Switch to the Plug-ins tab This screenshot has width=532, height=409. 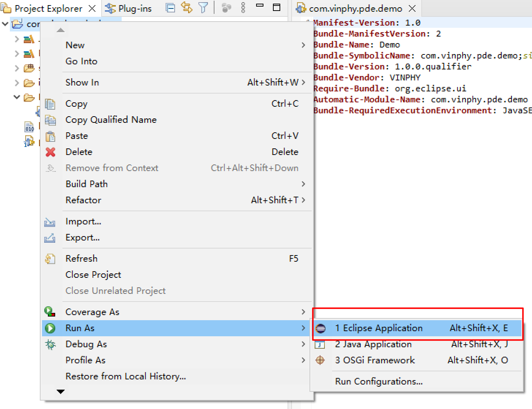[128, 8]
